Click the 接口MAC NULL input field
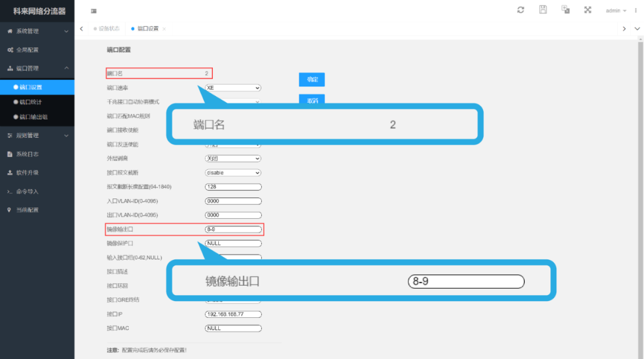644x359 pixels. click(x=233, y=329)
